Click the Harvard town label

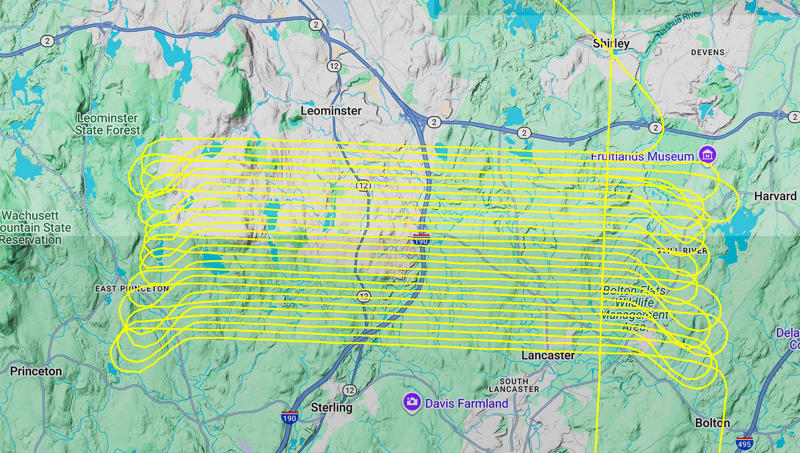point(775,196)
